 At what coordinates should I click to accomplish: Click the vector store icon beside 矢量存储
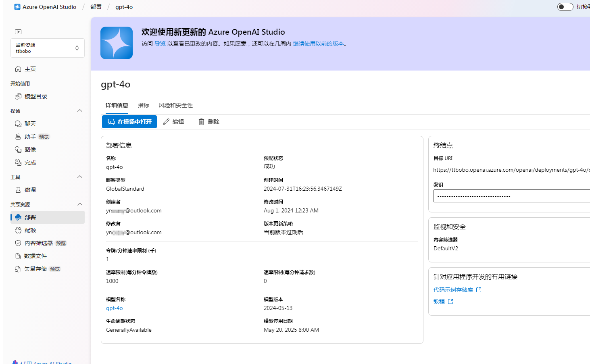[18, 269]
